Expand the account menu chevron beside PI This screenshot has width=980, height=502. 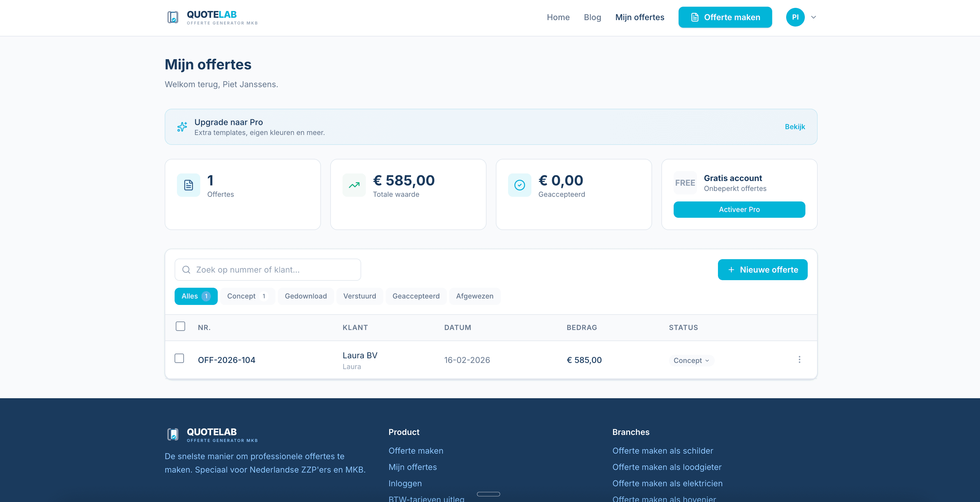813,17
